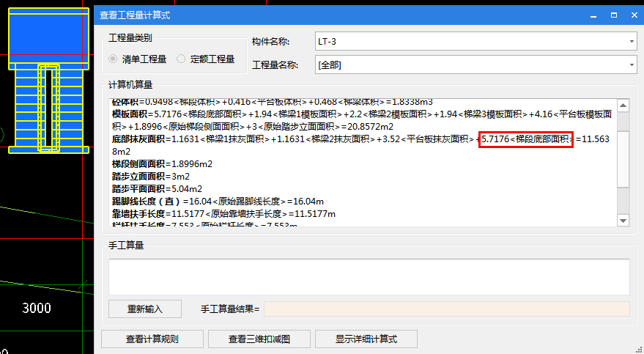Screen dimensions: 644x354
Task: Click the 踏步立面面积=3m2 line
Action: pyautogui.click(x=151, y=177)
